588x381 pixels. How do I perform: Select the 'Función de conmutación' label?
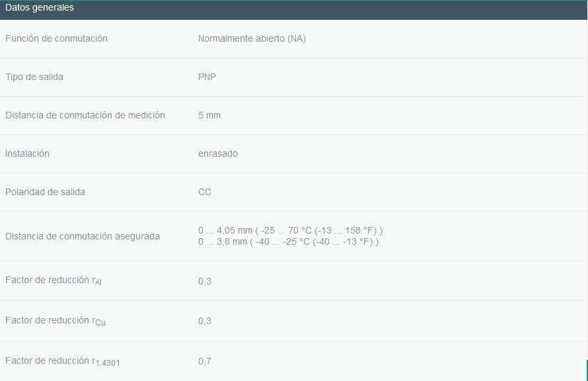pos(56,38)
